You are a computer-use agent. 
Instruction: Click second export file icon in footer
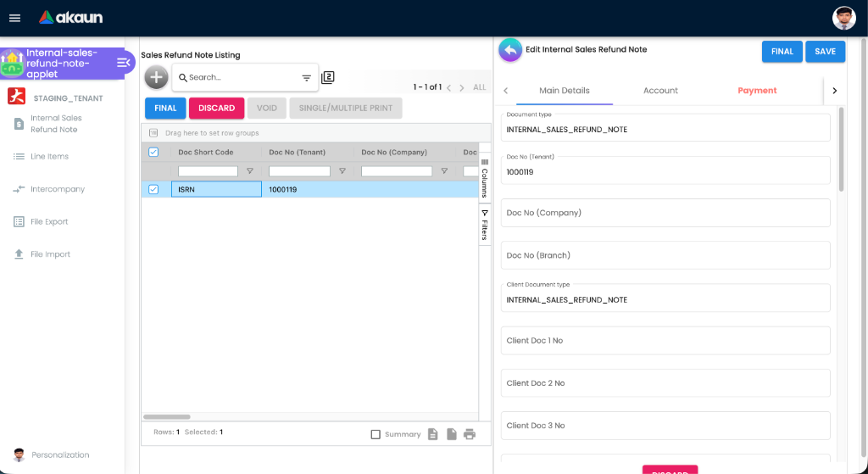coord(452,434)
